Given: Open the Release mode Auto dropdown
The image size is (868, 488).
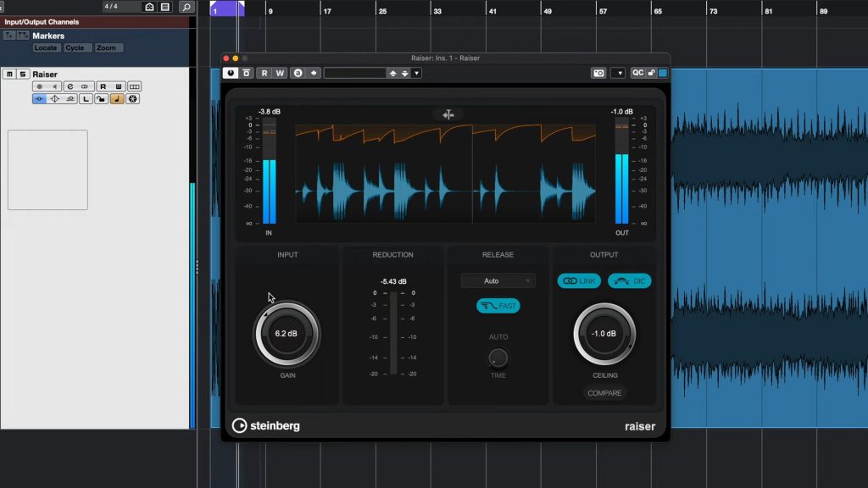Looking at the screenshot, I should tap(498, 280).
